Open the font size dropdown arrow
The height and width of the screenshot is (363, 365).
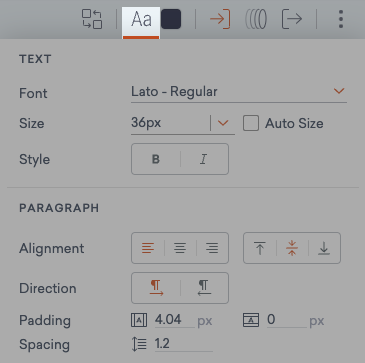(223, 123)
